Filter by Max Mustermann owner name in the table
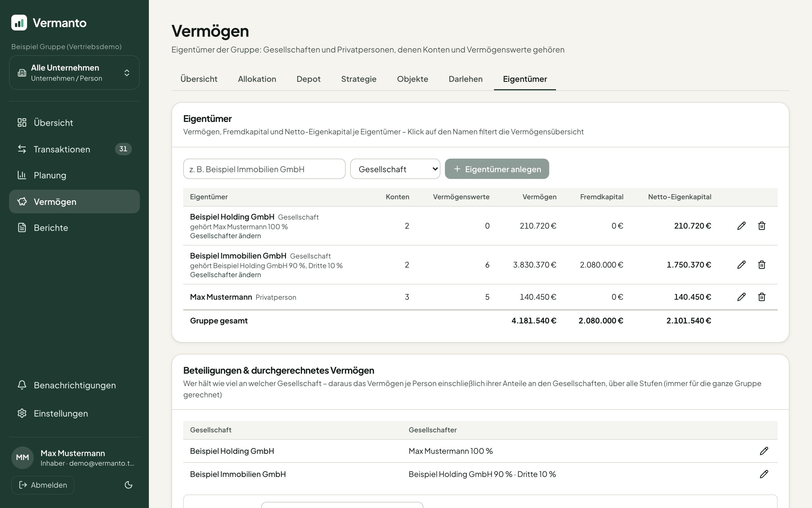This screenshot has height=508, width=812. (221, 297)
